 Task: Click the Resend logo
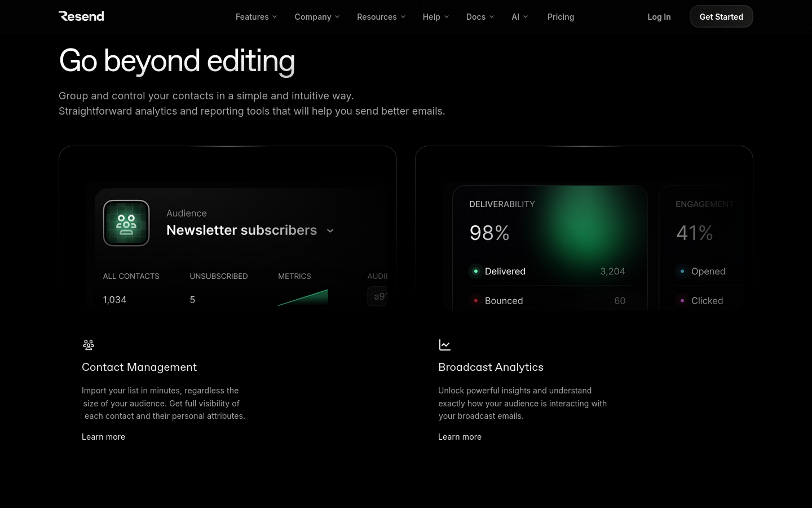(81, 16)
